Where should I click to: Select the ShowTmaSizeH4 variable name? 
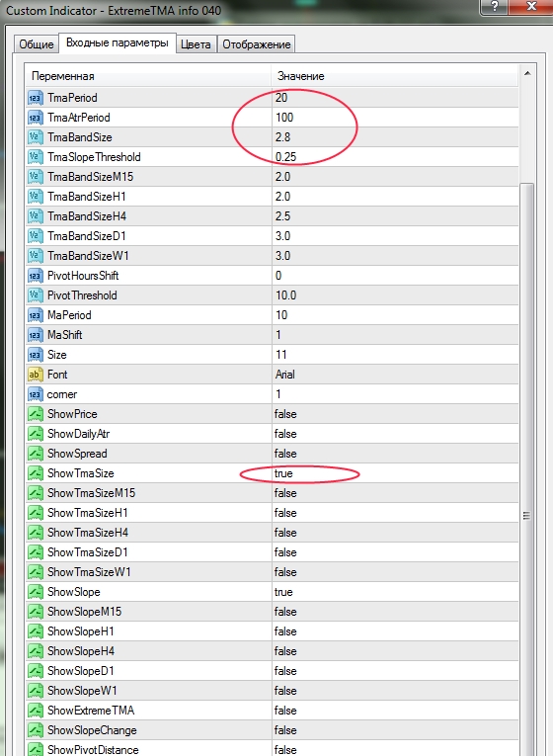[x=88, y=533]
